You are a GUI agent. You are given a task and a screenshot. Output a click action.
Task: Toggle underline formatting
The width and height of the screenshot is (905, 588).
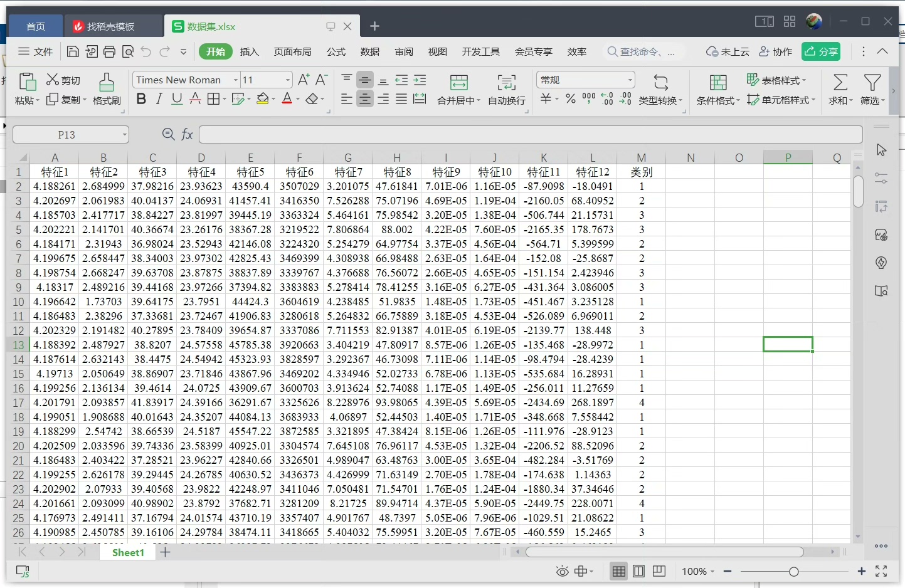coord(177,98)
